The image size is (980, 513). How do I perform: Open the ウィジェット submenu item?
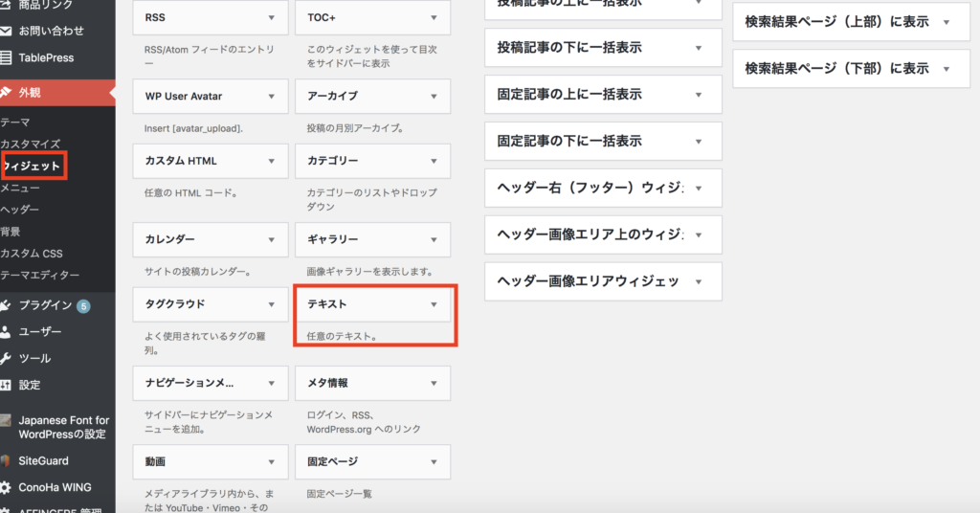click(32, 167)
